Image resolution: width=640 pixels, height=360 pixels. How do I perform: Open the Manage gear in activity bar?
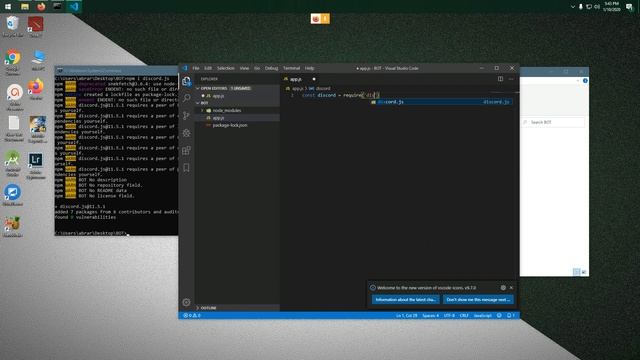(x=187, y=302)
